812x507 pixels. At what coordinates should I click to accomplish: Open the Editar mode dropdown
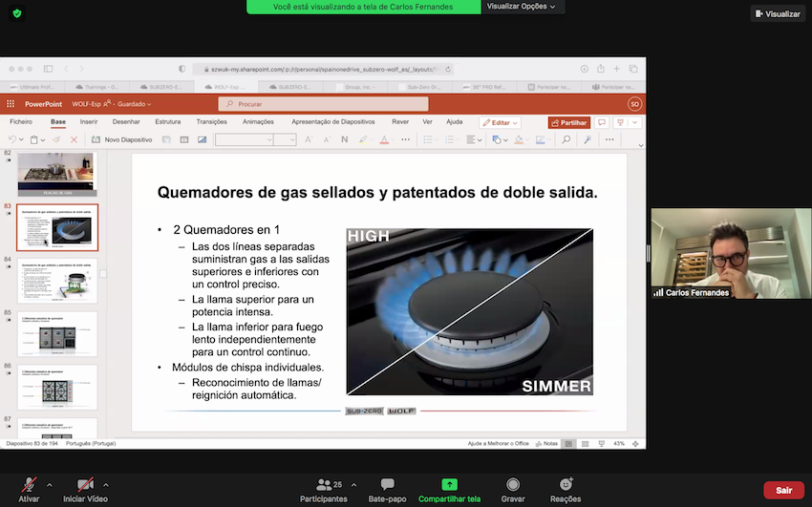pos(500,122)
